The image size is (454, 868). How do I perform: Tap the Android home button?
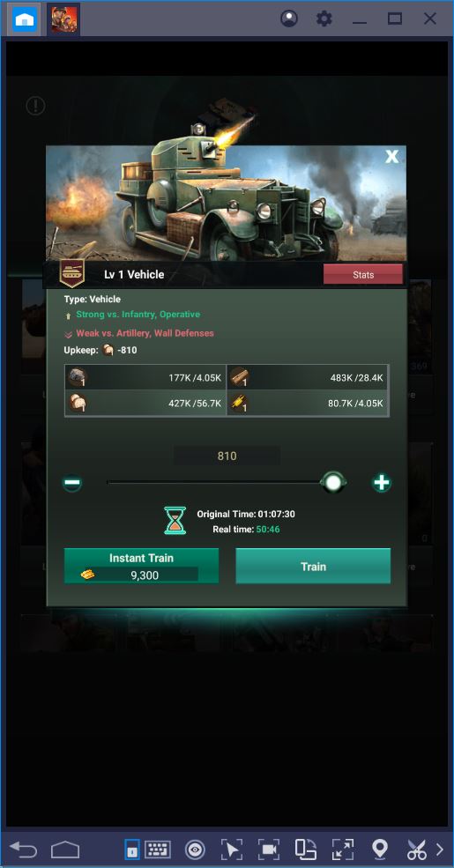[65, 849]
